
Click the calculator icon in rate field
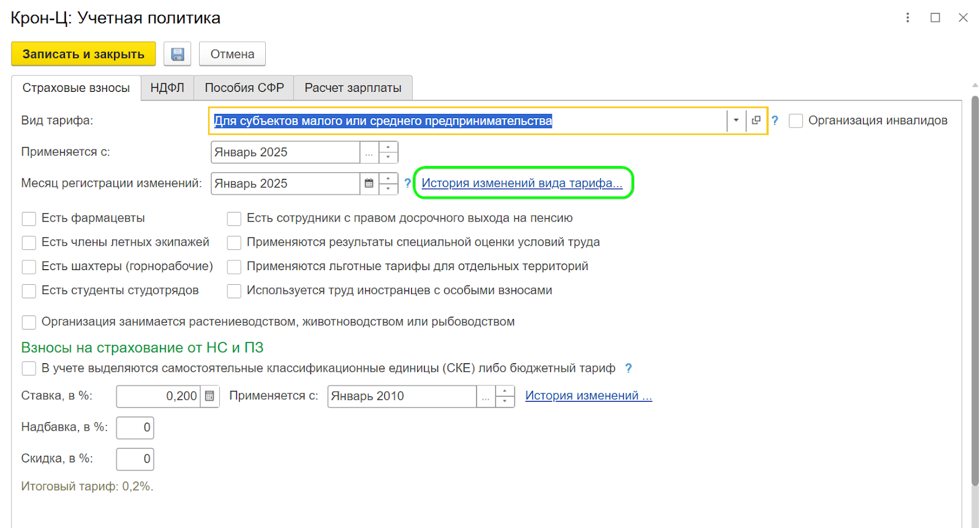[x=209, y=396]
